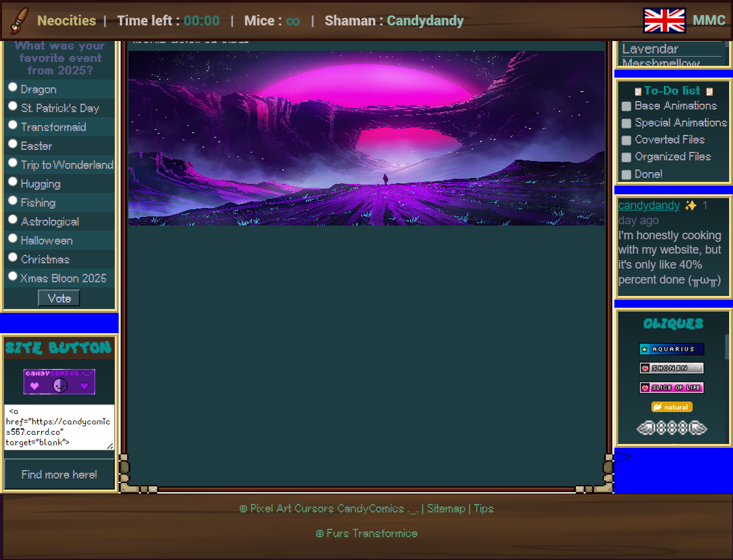Select the Halloween poll option
Viewport: 733px width, 560px height.
click(x=12, y=239)
